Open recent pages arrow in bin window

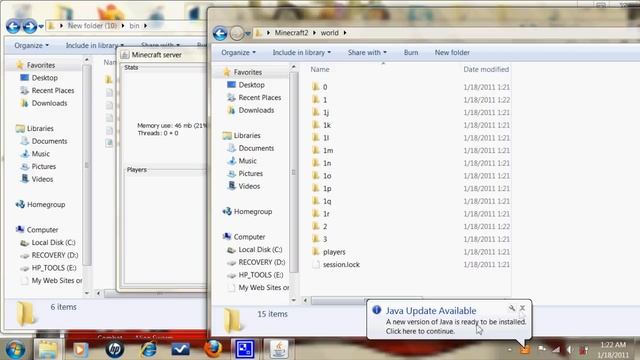pyautogui.click(x=41, y=27)
